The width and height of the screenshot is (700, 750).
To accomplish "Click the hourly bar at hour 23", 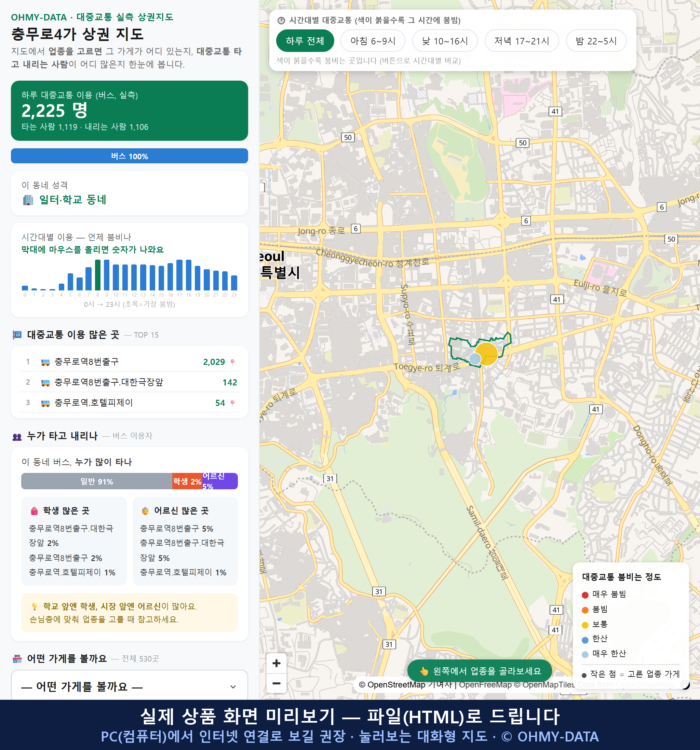I will tap(234, 283).
